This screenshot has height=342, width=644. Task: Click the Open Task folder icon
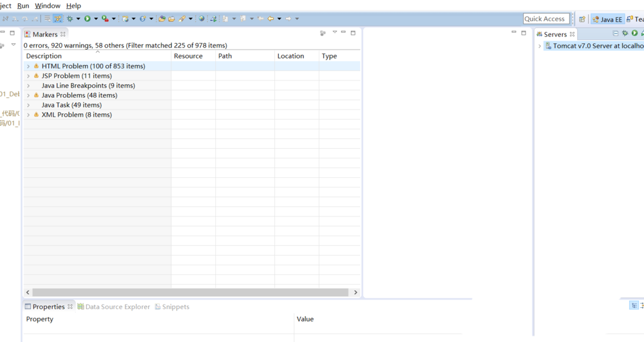pyautogui.click(x=172, y=19)
